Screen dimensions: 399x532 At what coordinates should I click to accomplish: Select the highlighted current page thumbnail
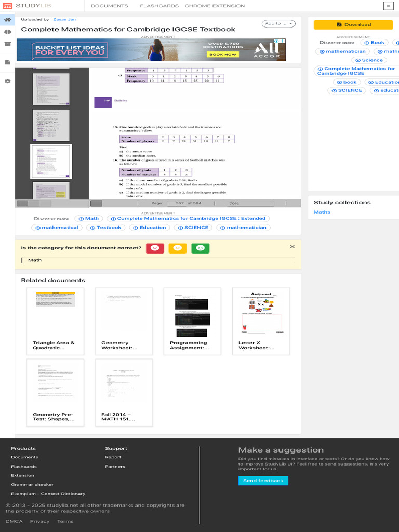point(51,162)
